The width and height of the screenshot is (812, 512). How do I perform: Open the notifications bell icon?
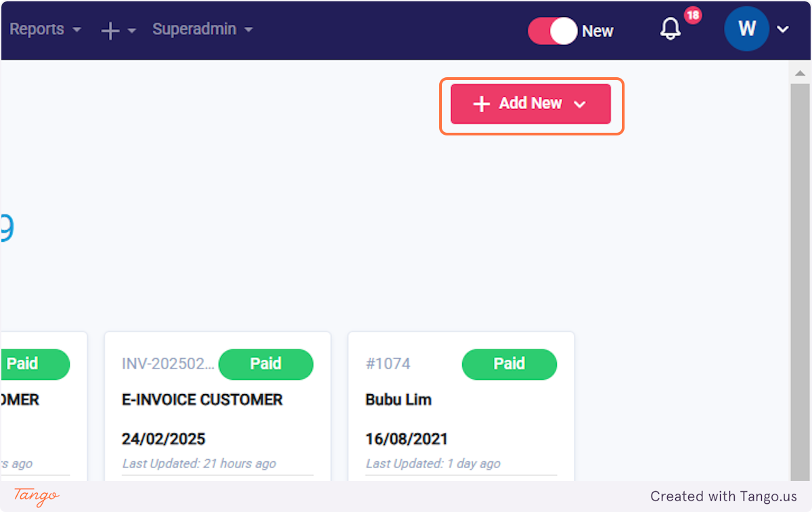click(671, 29)
